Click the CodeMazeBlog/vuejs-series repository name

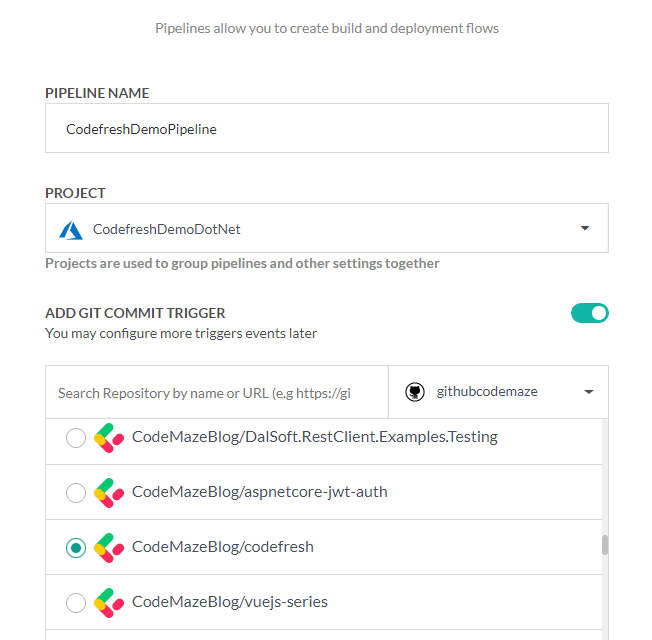coord(229,602)
